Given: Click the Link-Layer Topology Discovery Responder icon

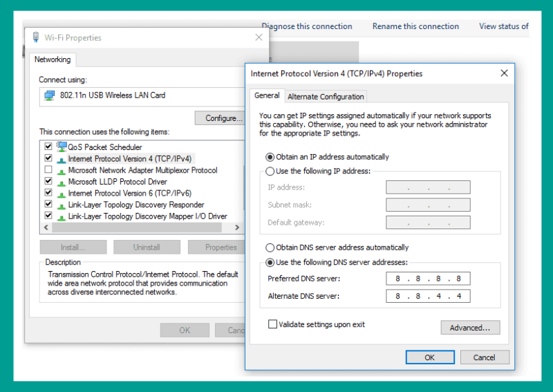Looking at the screenshot, I should click(x=62, y=206).
